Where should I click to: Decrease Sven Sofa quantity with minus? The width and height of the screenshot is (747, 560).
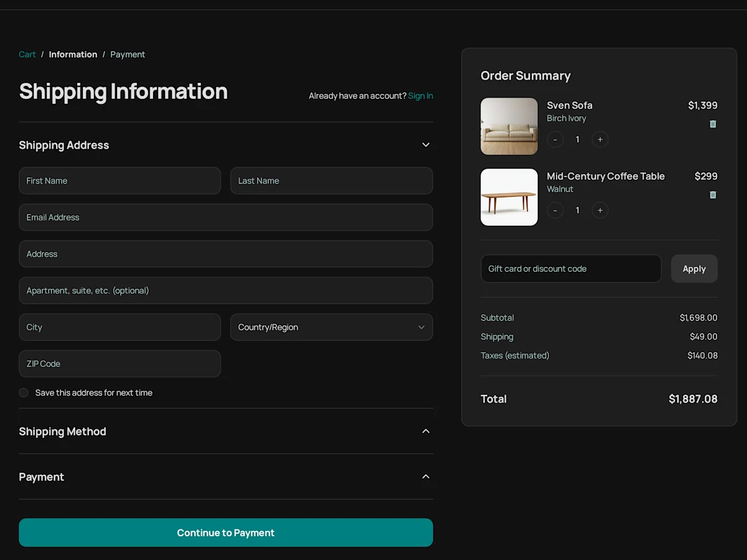coord(555,139)
